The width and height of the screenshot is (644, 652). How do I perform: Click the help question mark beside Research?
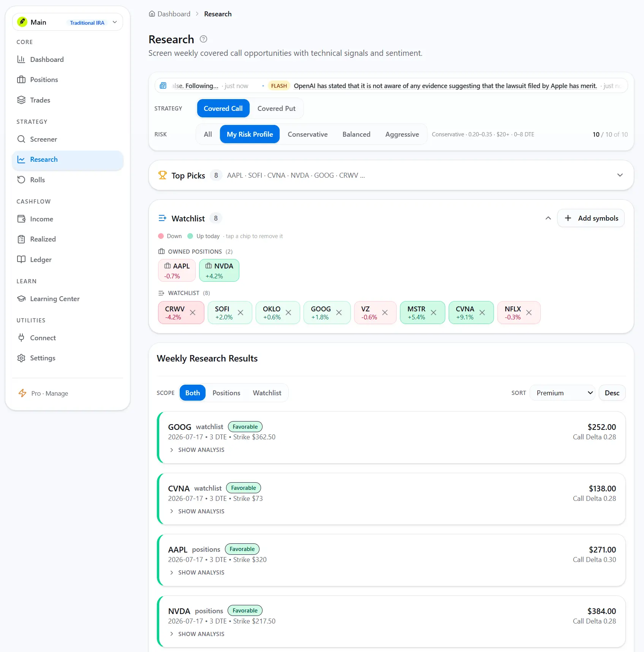(x=203, y=39)
